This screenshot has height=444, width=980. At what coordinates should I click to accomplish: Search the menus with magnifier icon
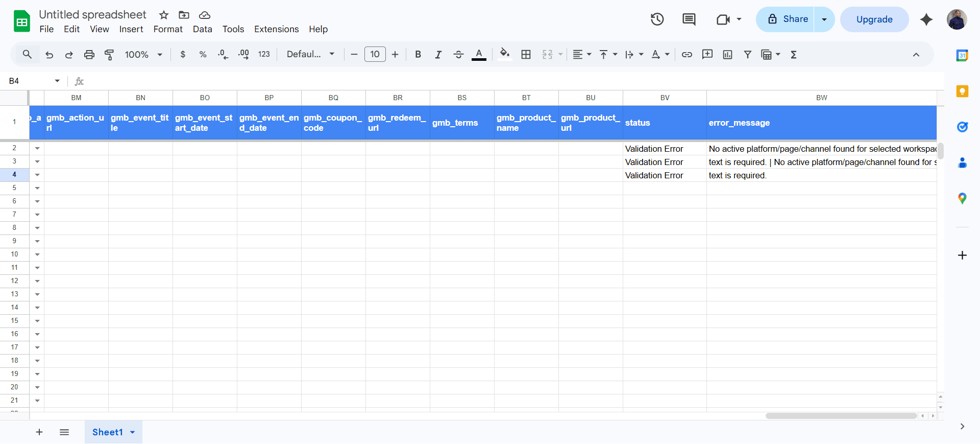click(x=27, y=54)
